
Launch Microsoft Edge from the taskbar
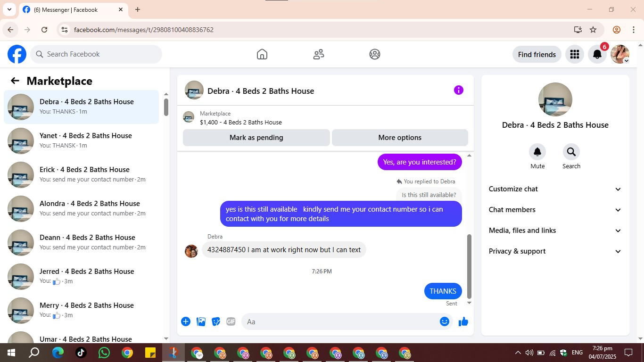[58, 353]
